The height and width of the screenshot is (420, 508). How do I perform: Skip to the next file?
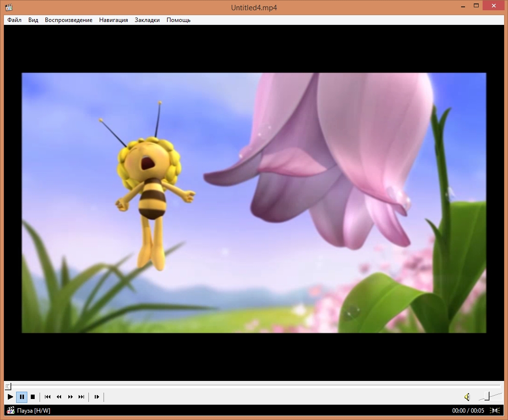(x=81, y=397)
